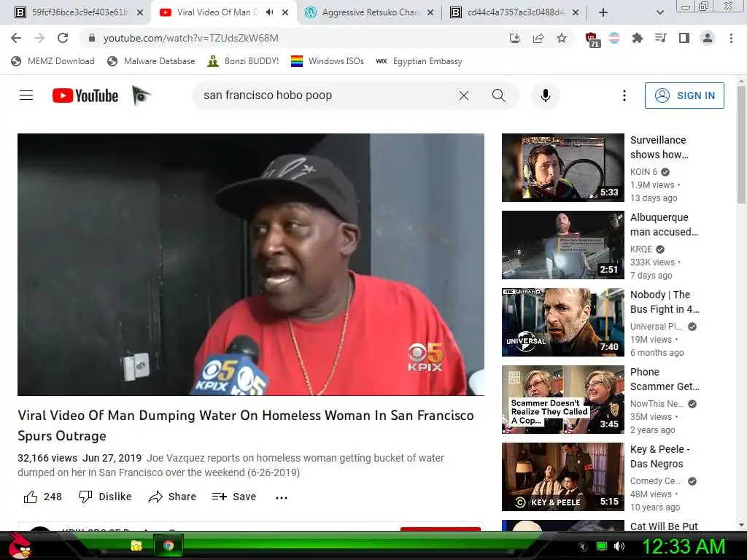Open the media control playlist icon
747x560 pixels.
point(660,38)
